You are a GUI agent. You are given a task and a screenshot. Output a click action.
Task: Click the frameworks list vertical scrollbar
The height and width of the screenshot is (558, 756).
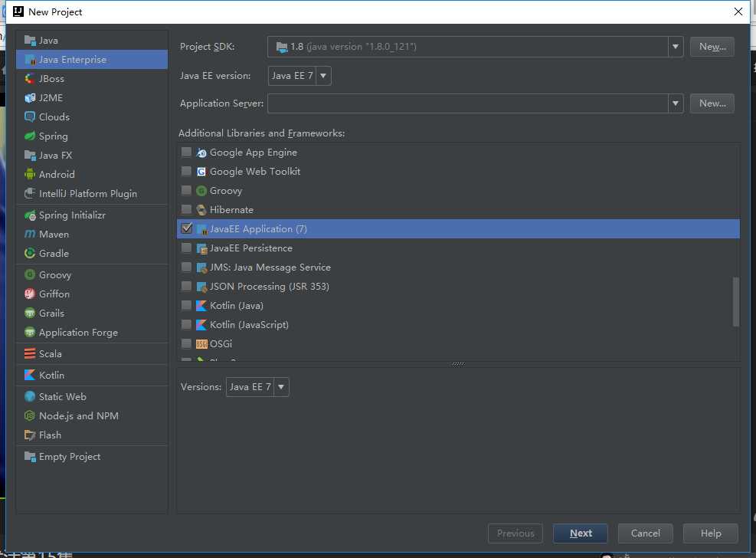point(736,300)
